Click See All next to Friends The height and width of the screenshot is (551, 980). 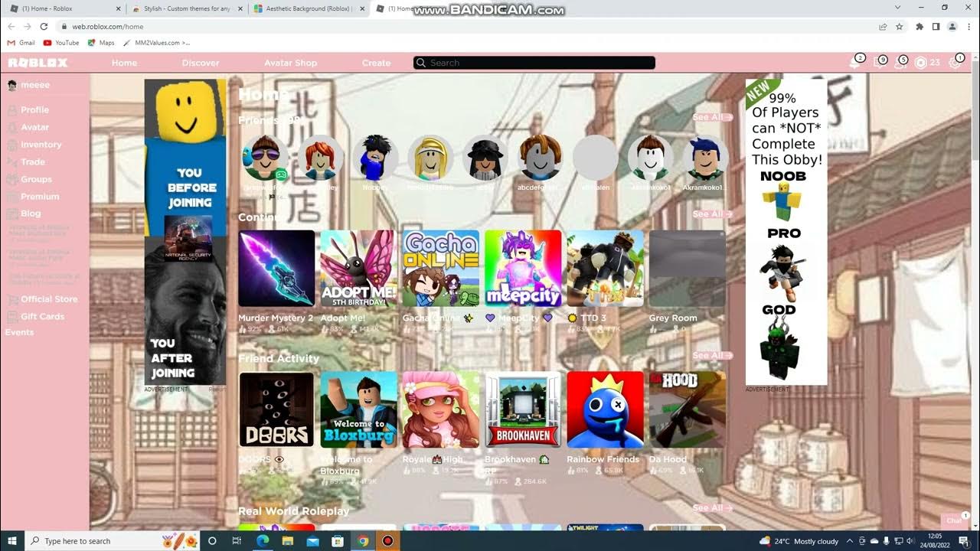click(712, 117)
